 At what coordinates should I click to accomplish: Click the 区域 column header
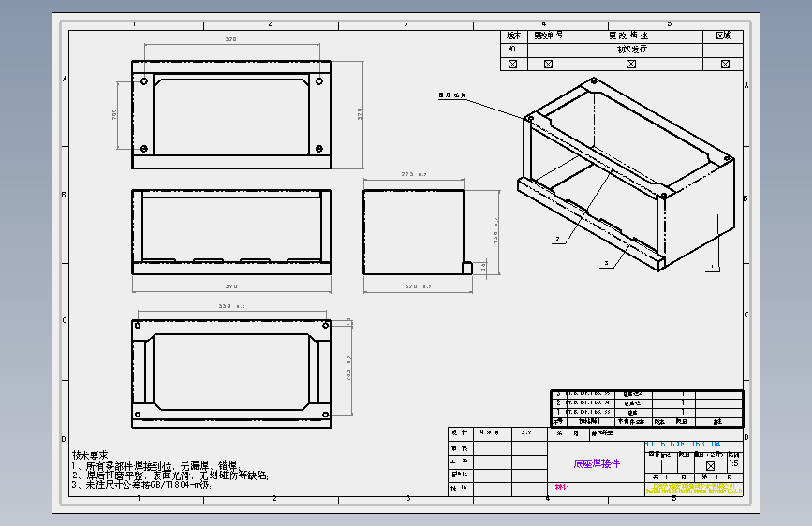[723, 36]
